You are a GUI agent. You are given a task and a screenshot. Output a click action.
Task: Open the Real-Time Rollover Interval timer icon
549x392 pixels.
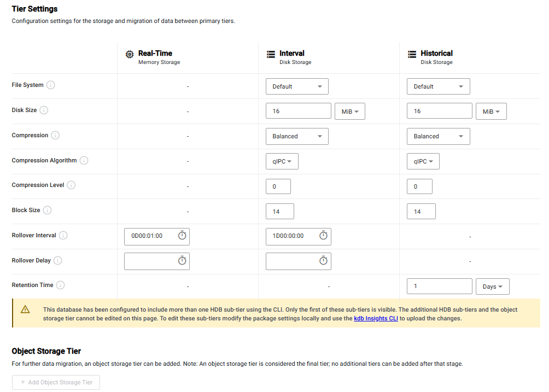[x=182, y=236]
